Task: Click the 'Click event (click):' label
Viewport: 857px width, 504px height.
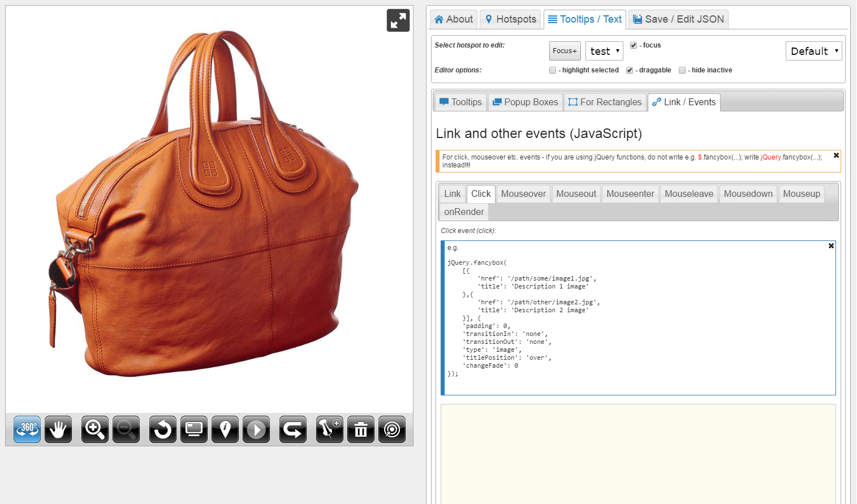Action: click(x=468, y=231)
